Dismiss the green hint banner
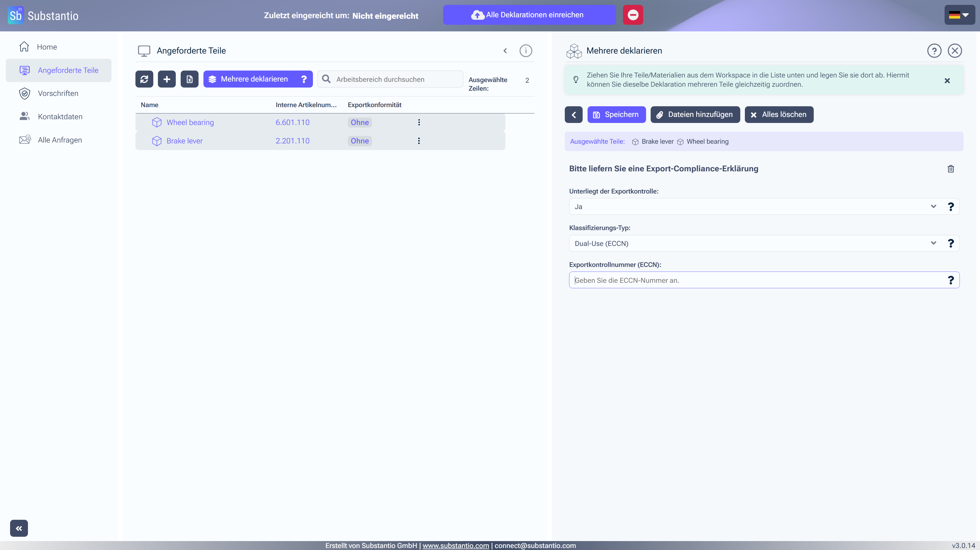Screen dimensions: 980x550 coord(947,81)
